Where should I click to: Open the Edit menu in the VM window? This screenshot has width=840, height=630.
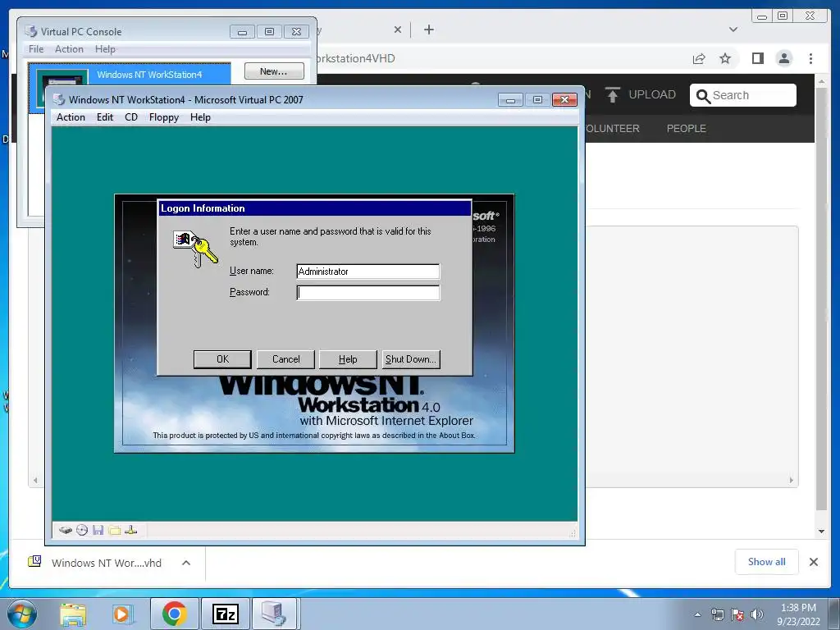[105, 117]
